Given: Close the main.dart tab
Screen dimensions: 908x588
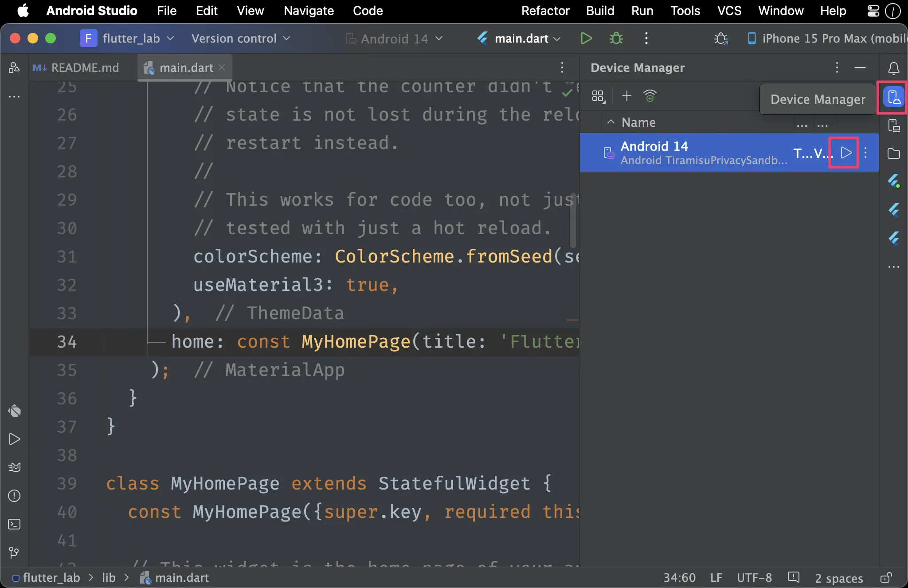Looking at the screenshot, I should pos(222,67).
